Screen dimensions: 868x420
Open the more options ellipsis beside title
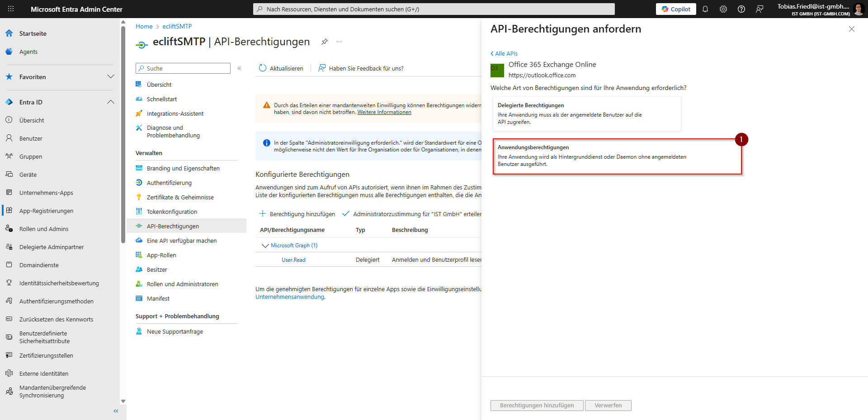tap(339, 42)
